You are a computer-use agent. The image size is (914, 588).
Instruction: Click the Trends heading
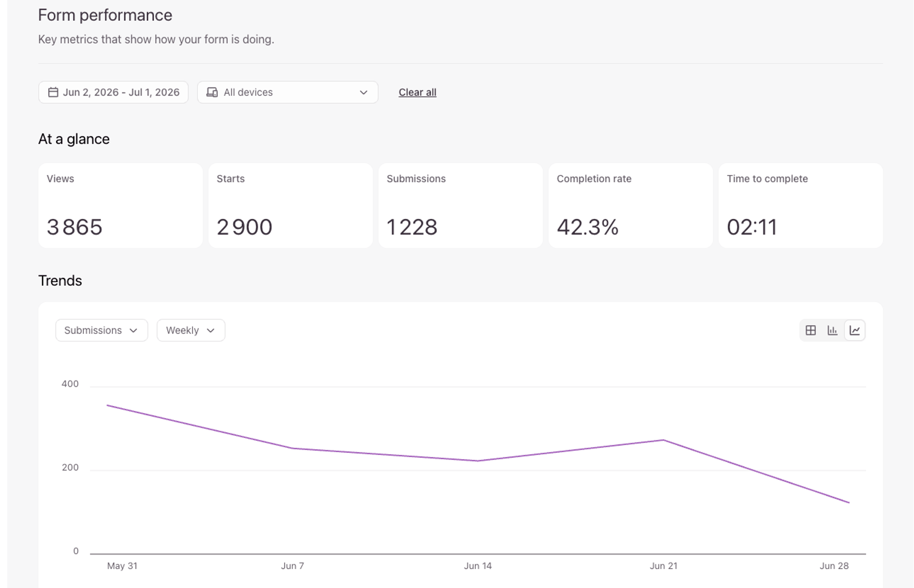(x=60, y=281)
